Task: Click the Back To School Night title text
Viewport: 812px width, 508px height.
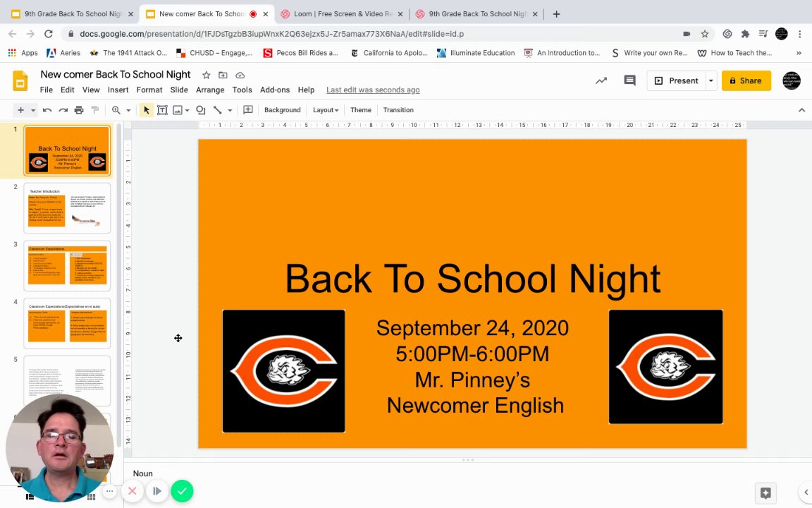Action: (473, 279)
